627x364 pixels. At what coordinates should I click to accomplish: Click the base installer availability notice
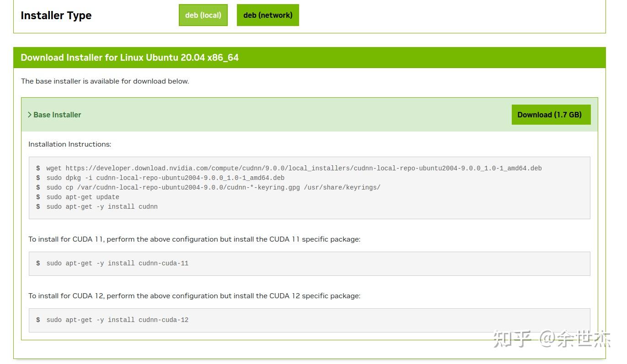click(x=105, y=81)
